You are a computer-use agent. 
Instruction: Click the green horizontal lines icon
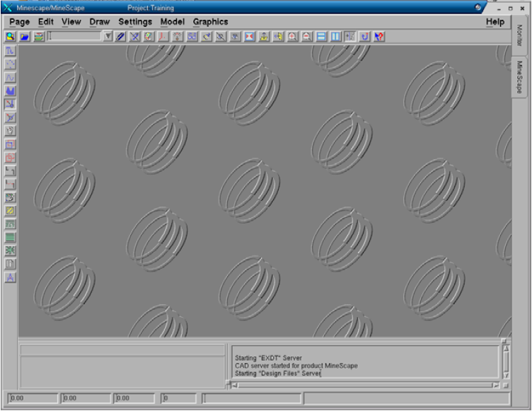10,237
